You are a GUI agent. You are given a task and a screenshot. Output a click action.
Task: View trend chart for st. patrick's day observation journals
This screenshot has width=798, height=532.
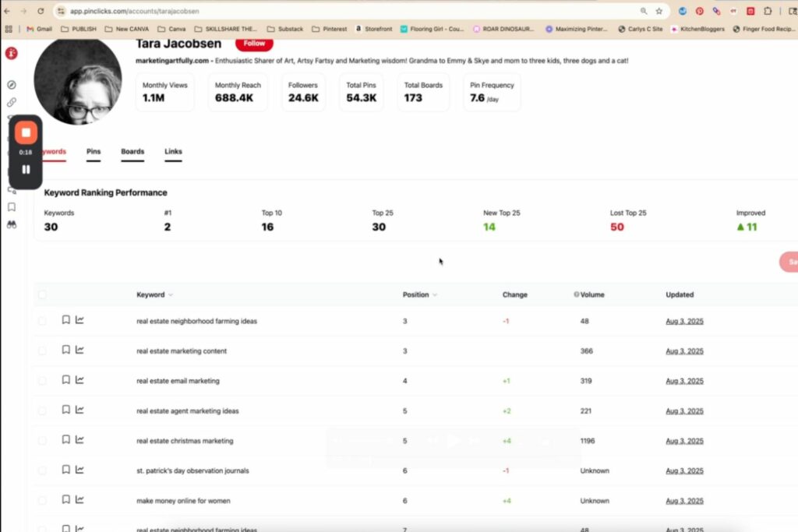[x=79, y=470]
